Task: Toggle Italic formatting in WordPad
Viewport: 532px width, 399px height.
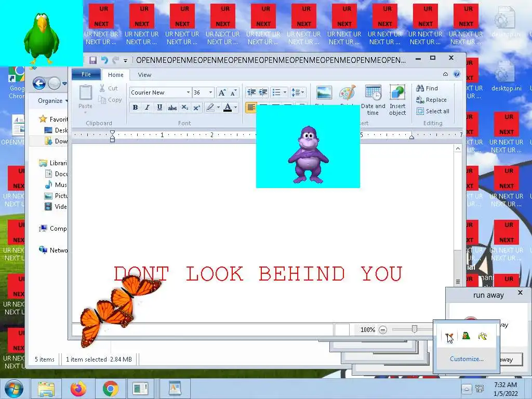Action: coord(147,108)
